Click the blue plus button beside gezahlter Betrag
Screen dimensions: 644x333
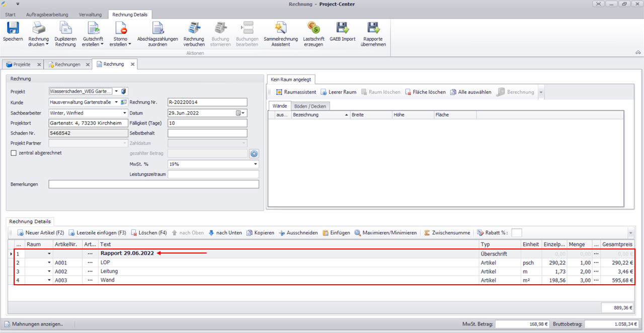[254, 153]
